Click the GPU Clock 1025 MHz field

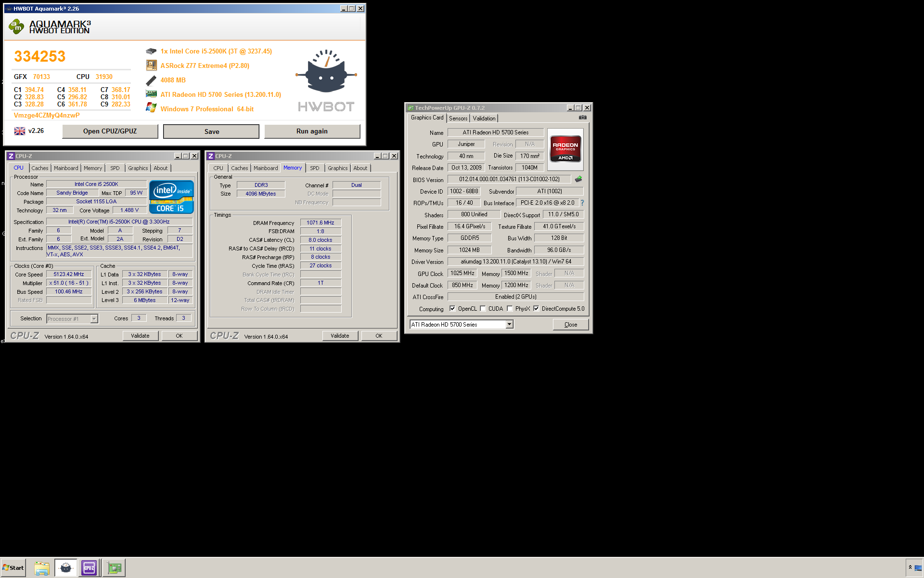click(x=462, y=273)
